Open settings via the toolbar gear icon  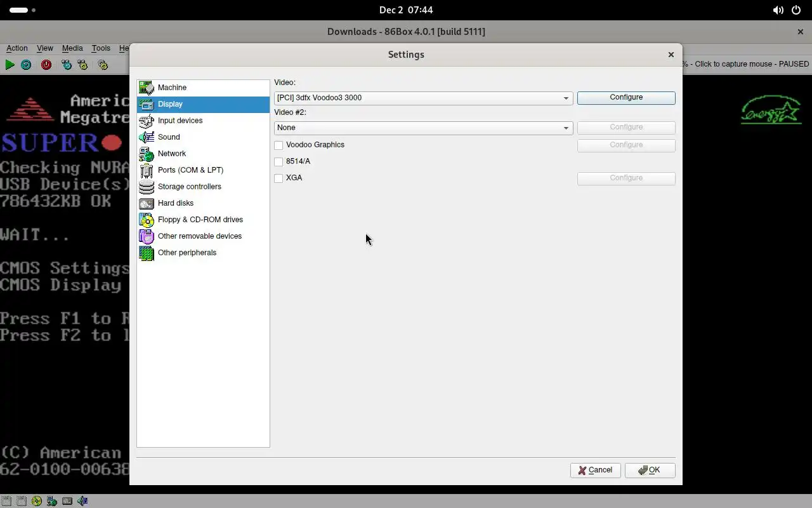pos(103,65)
